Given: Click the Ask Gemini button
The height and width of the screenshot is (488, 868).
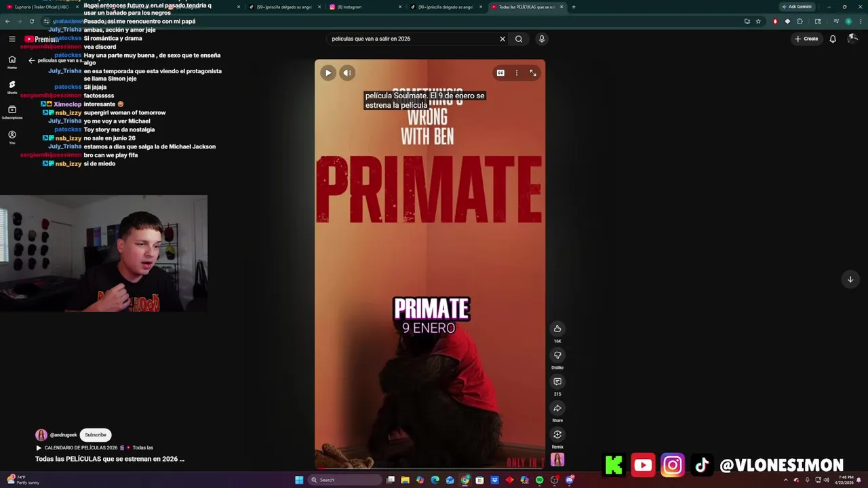Looking at the screenshot, I should coord(797,7).
